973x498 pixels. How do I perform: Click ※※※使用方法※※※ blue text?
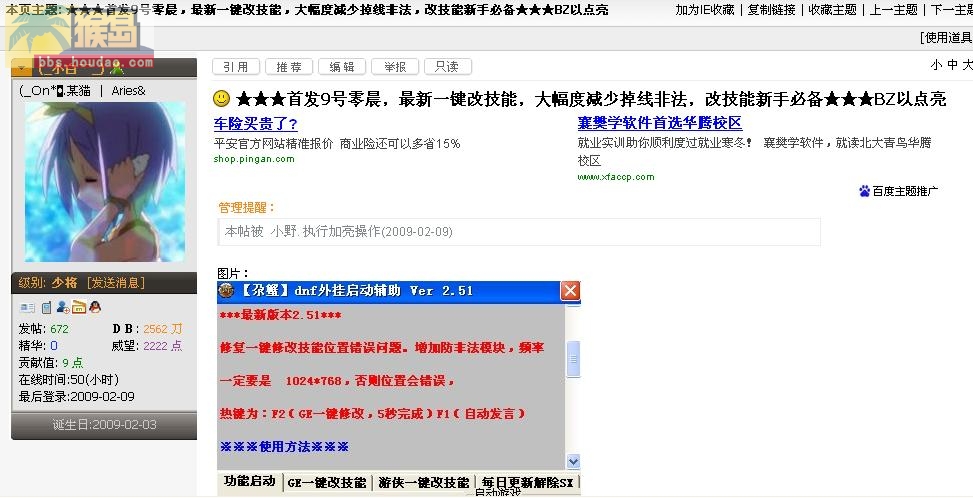pyautogui.click(x=284, y=447)
